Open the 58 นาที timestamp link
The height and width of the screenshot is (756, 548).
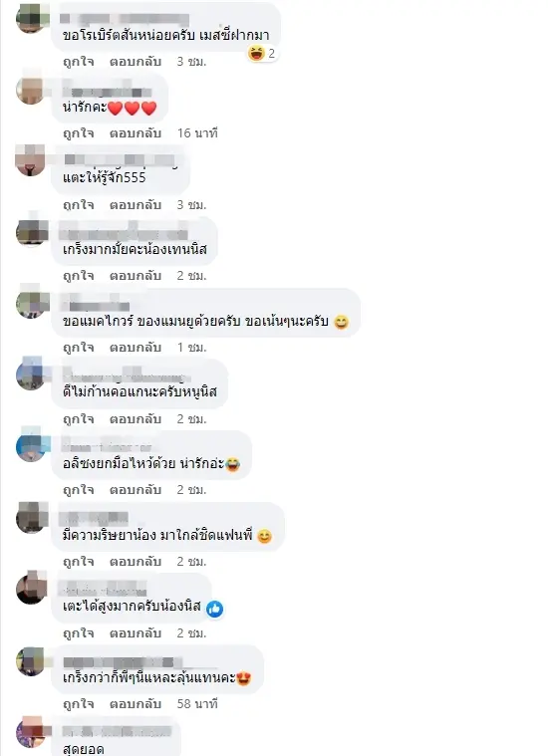coord(197,704)
